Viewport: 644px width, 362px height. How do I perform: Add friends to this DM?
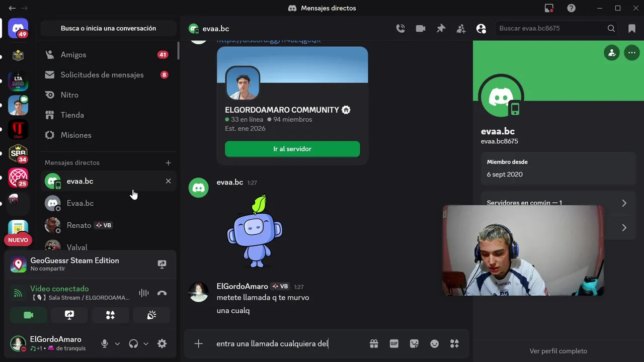point(461,29)
